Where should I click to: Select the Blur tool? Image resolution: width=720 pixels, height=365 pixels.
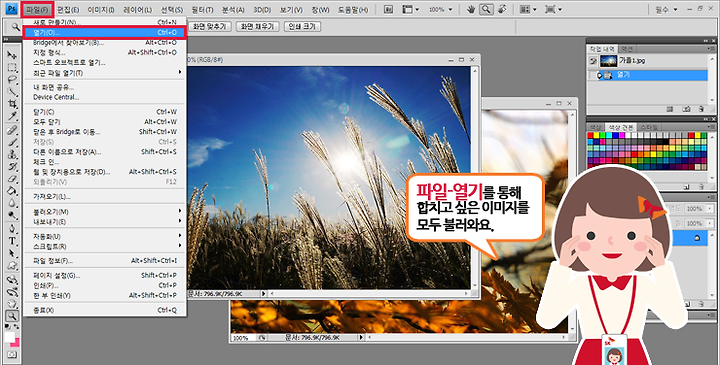(x=12, y=202)
